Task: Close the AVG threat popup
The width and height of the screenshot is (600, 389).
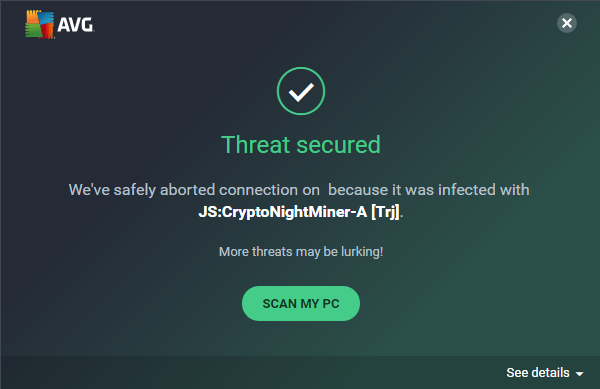Action: 567,23
